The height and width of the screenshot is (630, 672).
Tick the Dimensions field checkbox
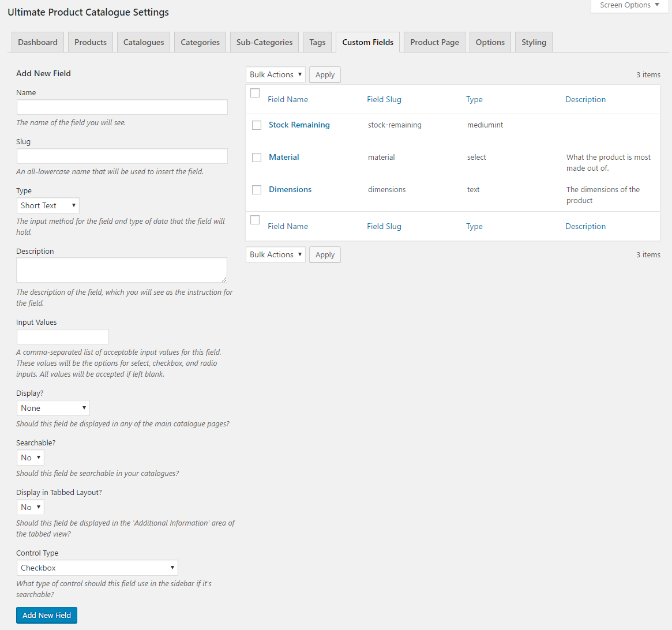click(257, 190)
